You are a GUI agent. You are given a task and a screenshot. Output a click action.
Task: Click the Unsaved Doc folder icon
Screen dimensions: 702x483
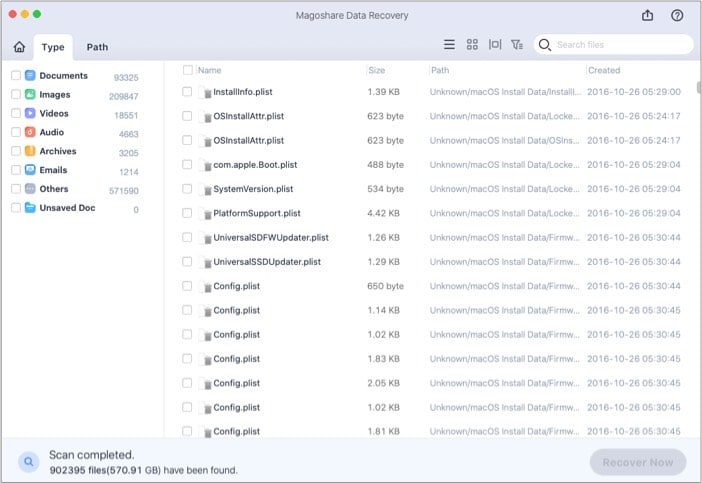30,207
